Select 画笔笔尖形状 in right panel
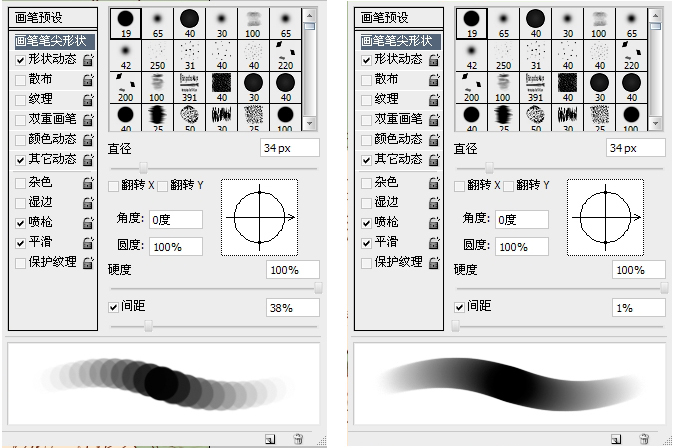 398,41
